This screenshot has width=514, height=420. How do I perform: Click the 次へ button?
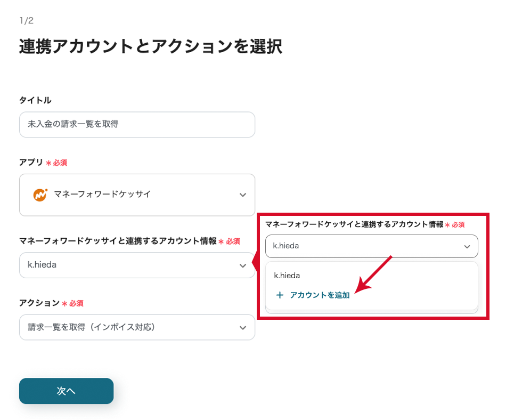click(66, 391)
